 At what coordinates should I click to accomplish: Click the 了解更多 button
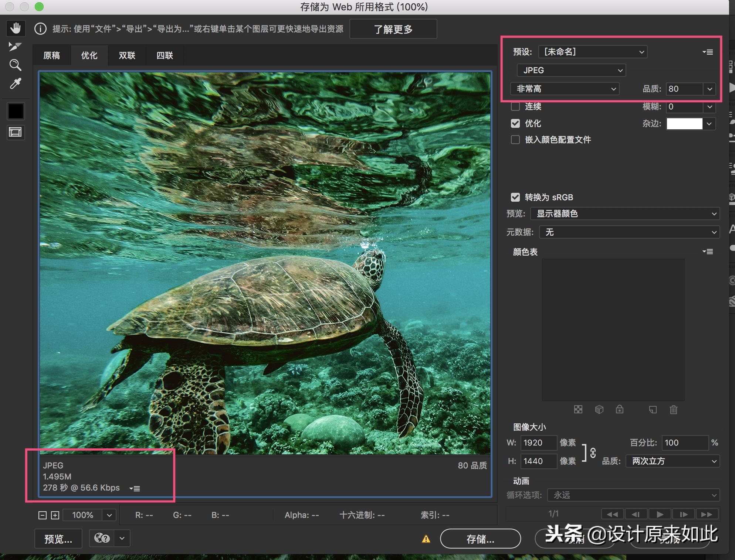click(x=393, y=29)
